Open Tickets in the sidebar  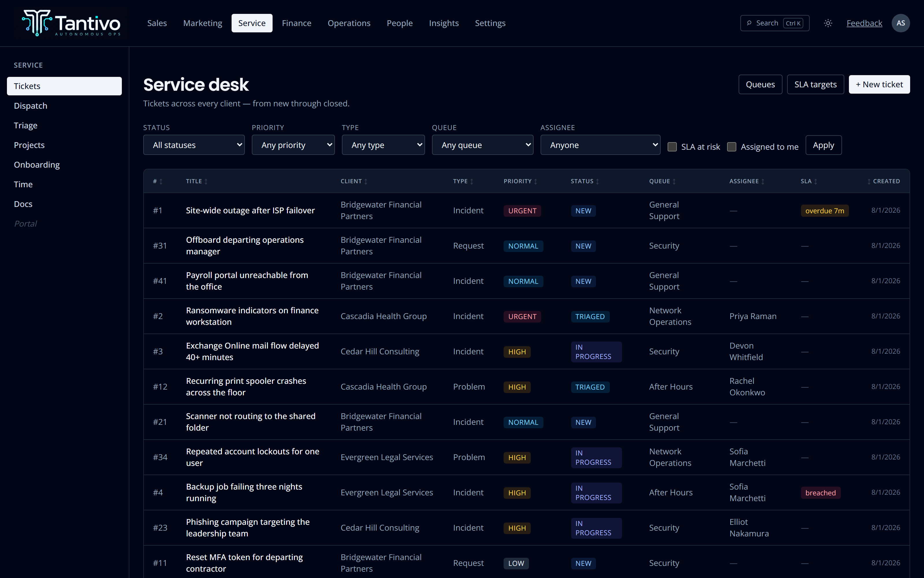[x=64, y=86]
